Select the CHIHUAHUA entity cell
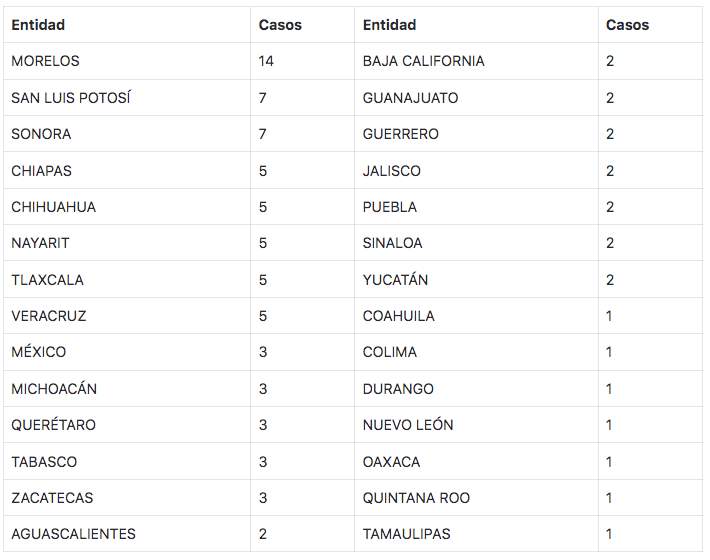 coord(53,207)
